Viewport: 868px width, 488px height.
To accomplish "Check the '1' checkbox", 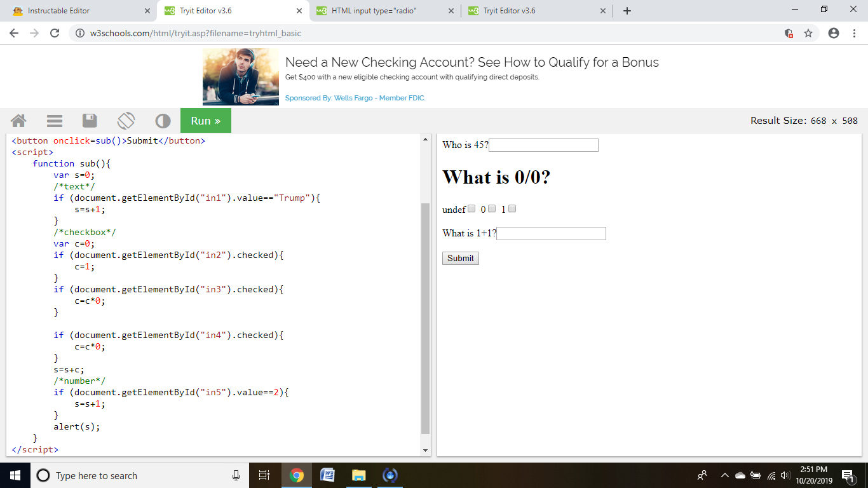I will point(512,208).
